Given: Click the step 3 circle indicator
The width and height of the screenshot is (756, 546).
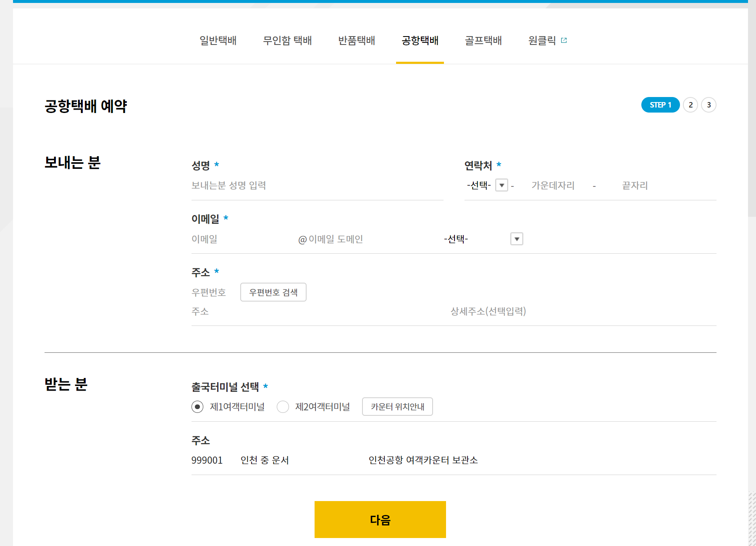Looking at the screenshot, I should [709, 105].
